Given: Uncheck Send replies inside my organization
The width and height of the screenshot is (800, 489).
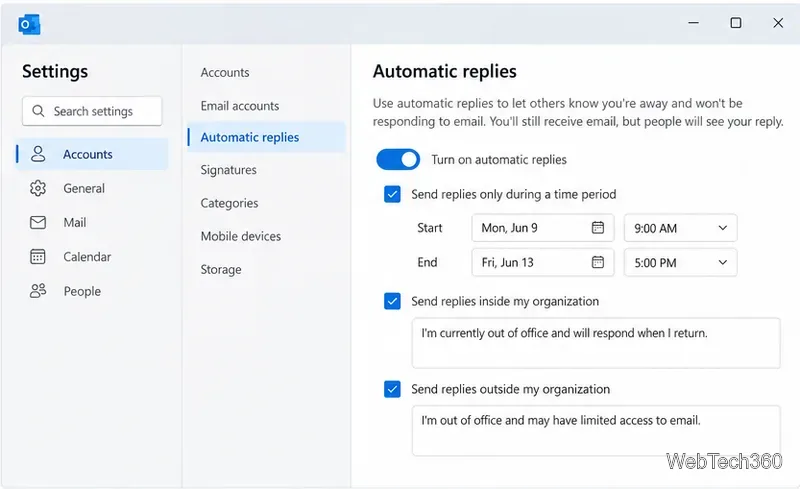Looking at the screenshot, I should [x=392, y=301].
